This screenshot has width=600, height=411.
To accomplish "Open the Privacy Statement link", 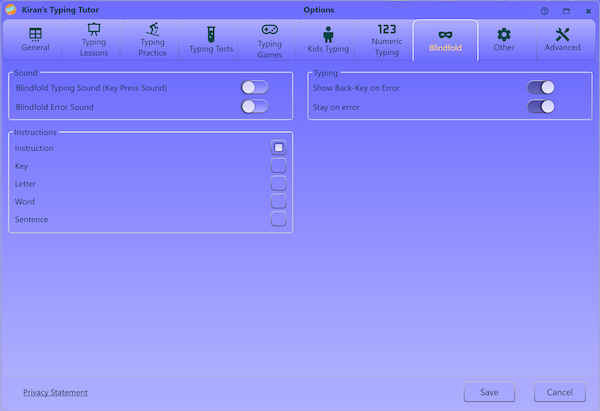I will pos(55,393).
